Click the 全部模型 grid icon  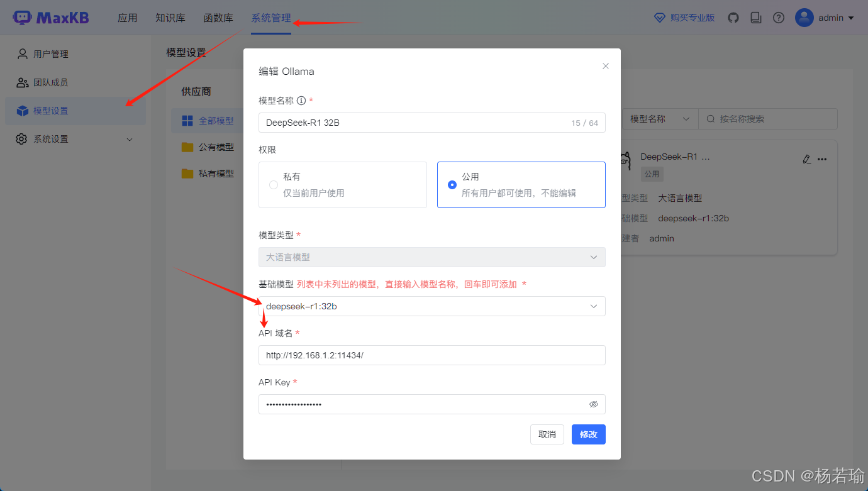(187, 120)
